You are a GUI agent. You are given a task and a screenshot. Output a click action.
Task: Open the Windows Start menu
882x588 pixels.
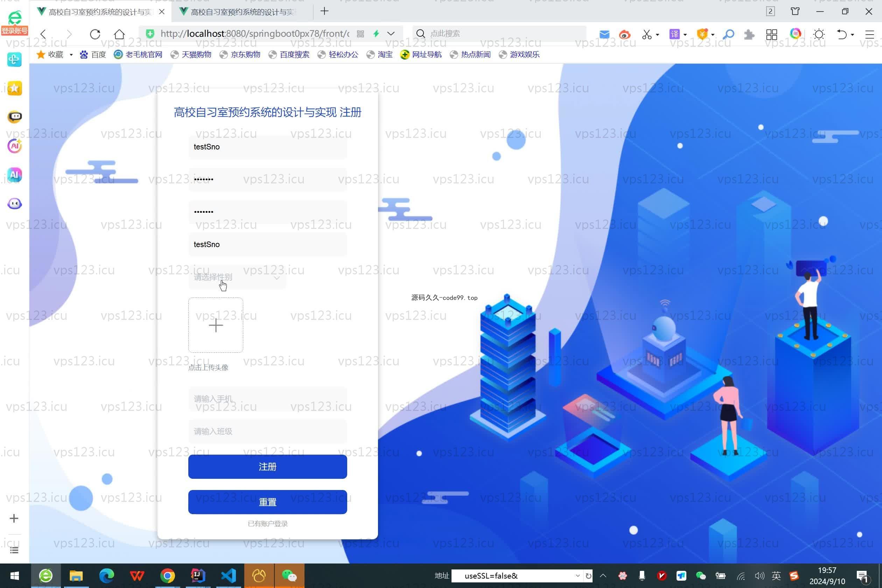click(x=15, y=576)
